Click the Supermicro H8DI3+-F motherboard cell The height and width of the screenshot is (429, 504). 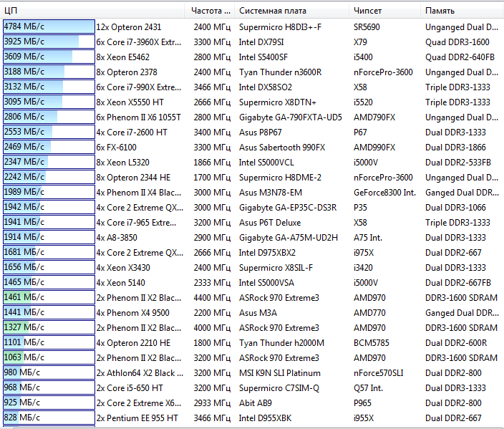[x=280, y=27]
